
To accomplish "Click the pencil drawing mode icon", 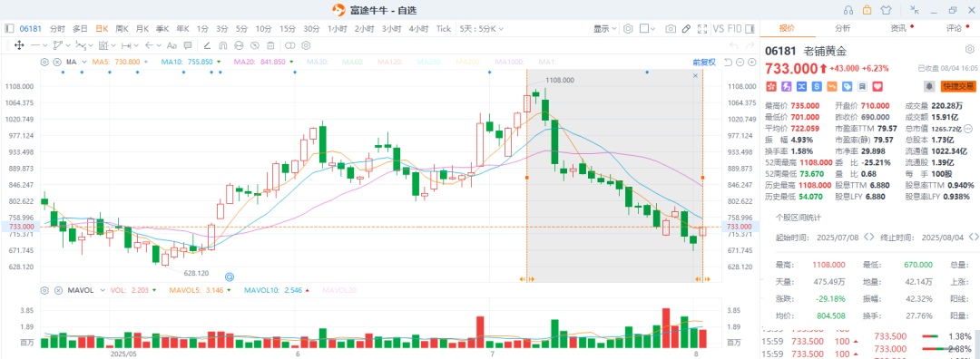I will [x=686, y=29].
